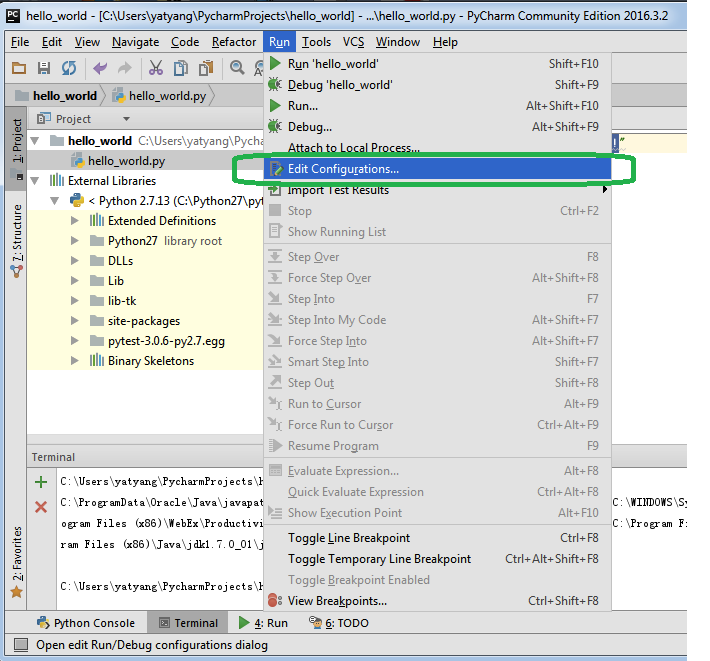Viewport: 710px width, 661px height.
Task: Click hello_world breadcrumb in navigation bar
Action: [x=57, y=96]
